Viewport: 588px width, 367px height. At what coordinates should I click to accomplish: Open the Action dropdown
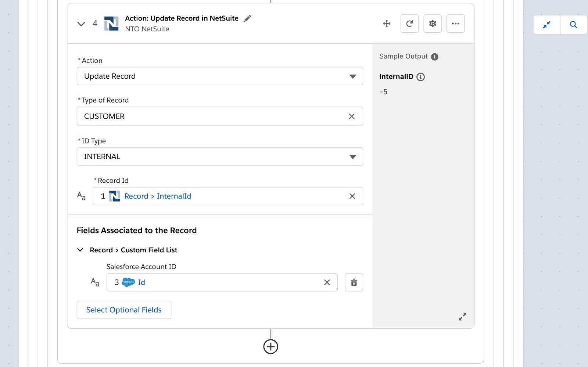click(x=220, y=76)
